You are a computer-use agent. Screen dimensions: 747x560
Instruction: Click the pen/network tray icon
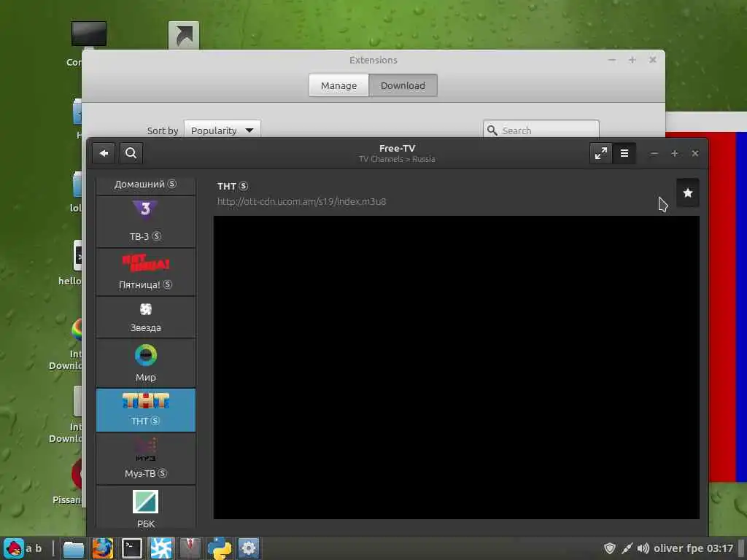pyautogui.click(x=627, y=548)
